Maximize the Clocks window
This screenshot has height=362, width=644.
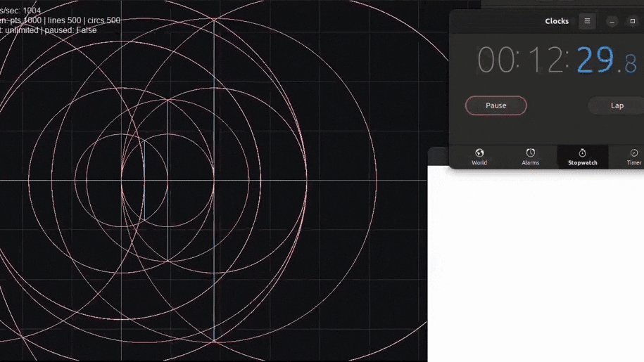(632, 21)
